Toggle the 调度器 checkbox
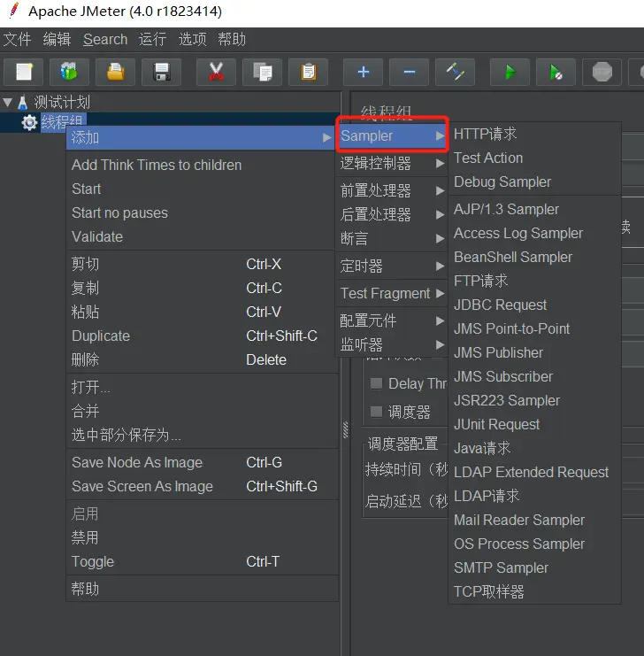Image resolution: width=644 pixels, height=656 pixels. (x=376, y=412)
